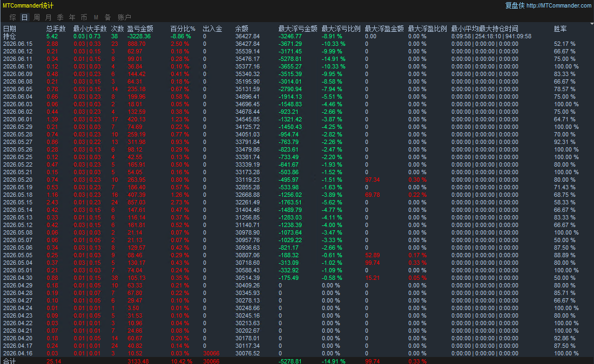Click balance value 30076.52
Image resolution: width=594 pixels, height=364 pixels.
pos(247,353)
